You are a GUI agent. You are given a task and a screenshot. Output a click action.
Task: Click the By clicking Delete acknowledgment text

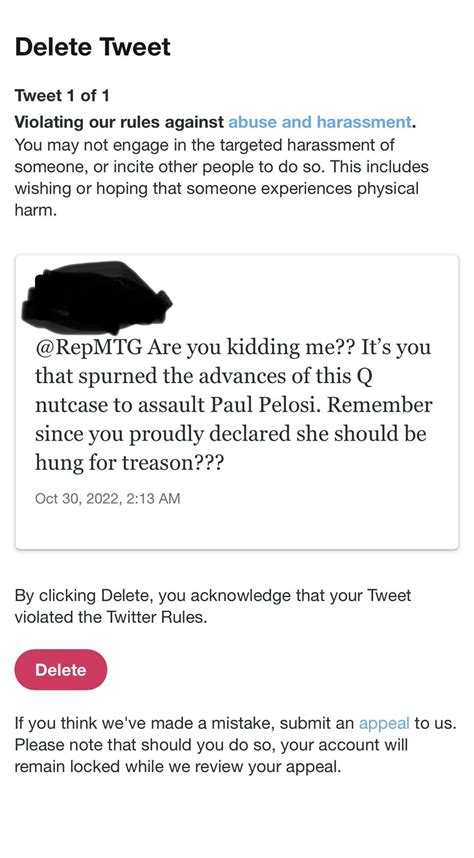(212, 606)
